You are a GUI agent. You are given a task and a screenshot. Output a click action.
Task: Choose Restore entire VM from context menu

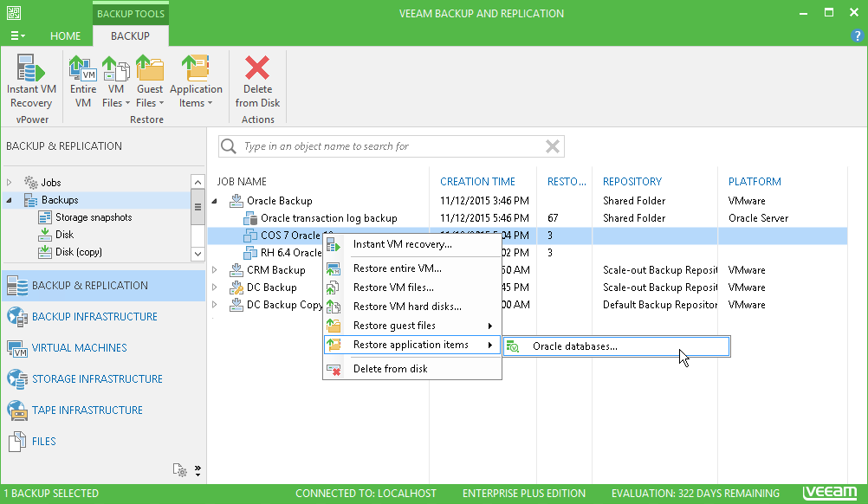click(x=412, y=268)
